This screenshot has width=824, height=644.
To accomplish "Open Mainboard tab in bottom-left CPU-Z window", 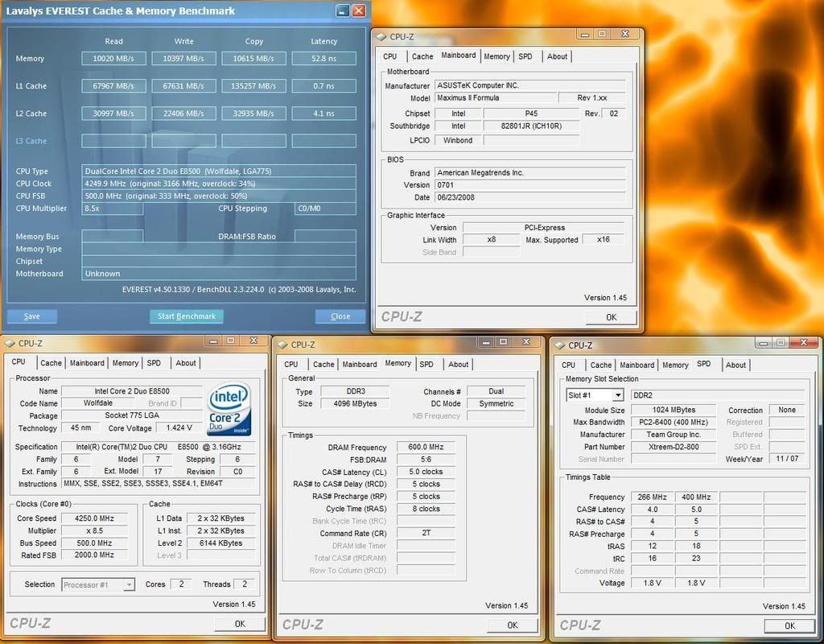I will point(87,363).
